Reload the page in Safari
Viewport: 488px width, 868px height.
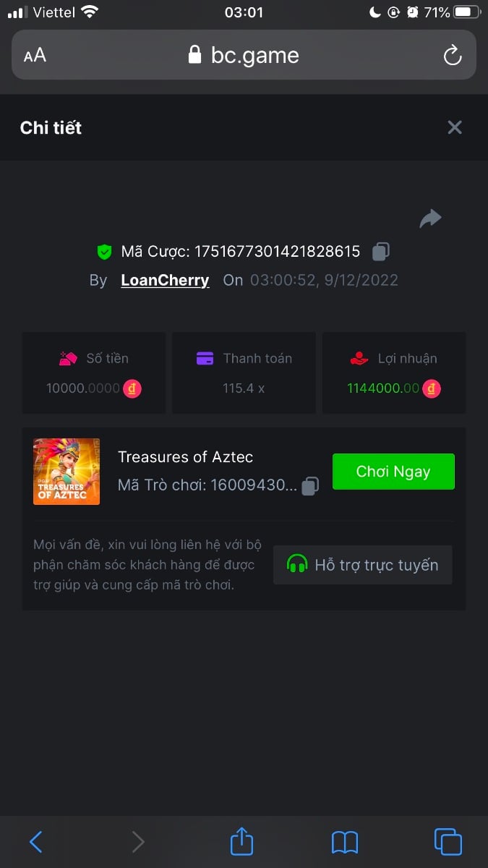point(453,55)
